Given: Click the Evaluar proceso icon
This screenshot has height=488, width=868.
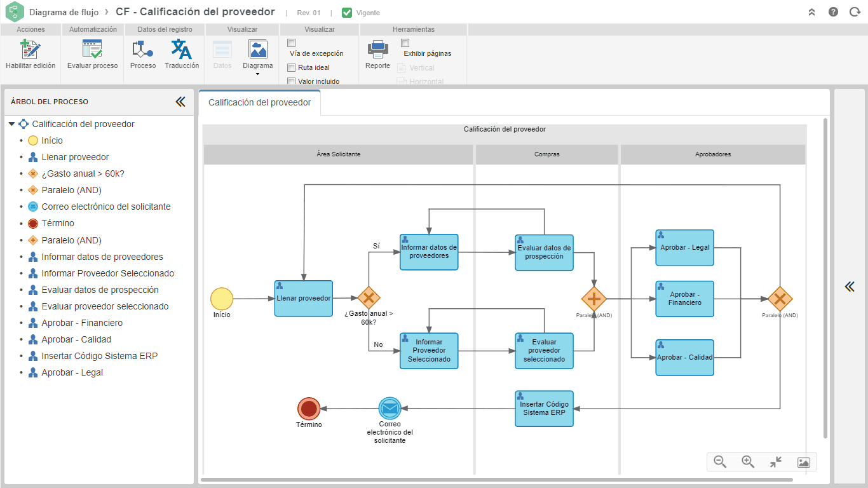Looking at the screenshot, I should (93, 50).
